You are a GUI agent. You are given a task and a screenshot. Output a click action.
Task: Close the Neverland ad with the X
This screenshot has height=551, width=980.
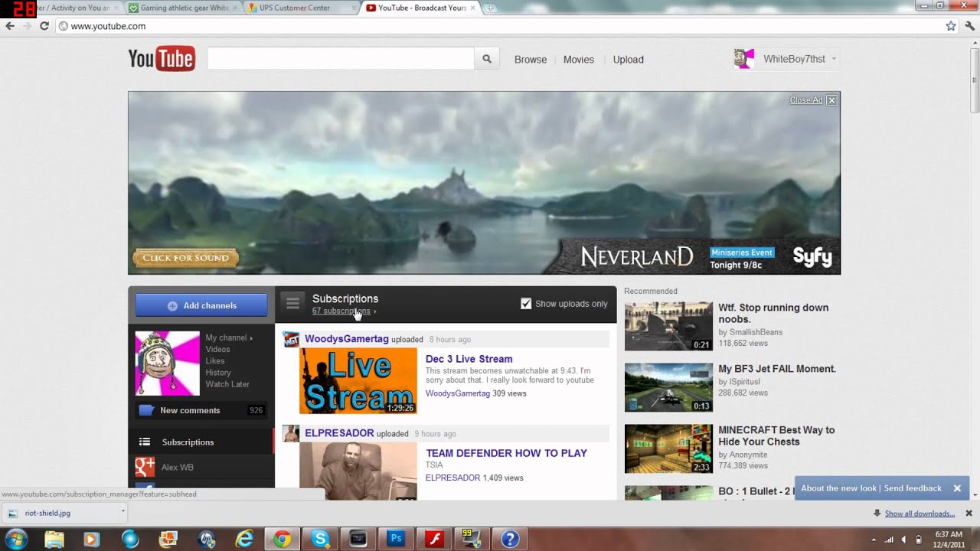831,100
